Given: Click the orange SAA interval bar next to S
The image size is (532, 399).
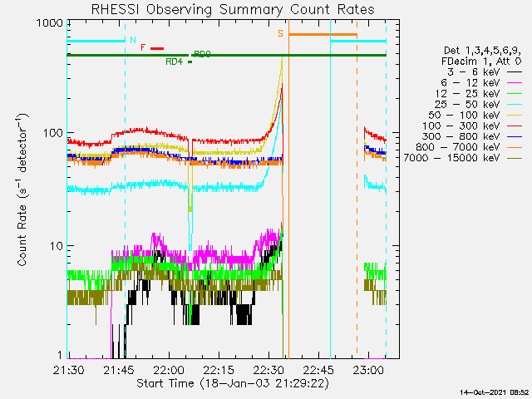Looking at the screenshot, I should 323,35.
